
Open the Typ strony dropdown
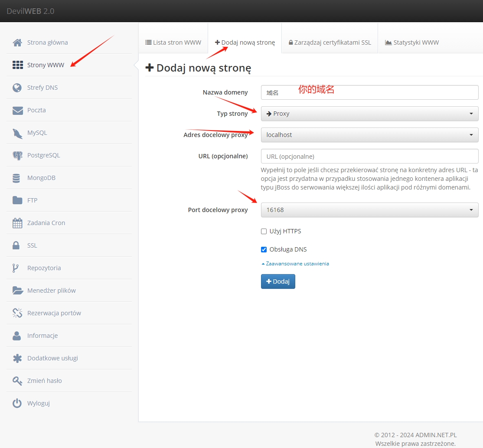click(x=369, y=114)
